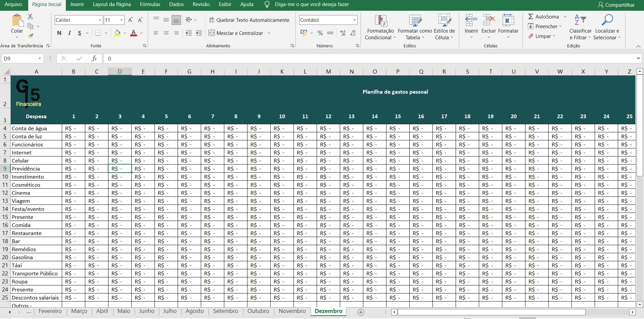
Task: Align text to middle vertically
Action: click(x=166, y=20)
